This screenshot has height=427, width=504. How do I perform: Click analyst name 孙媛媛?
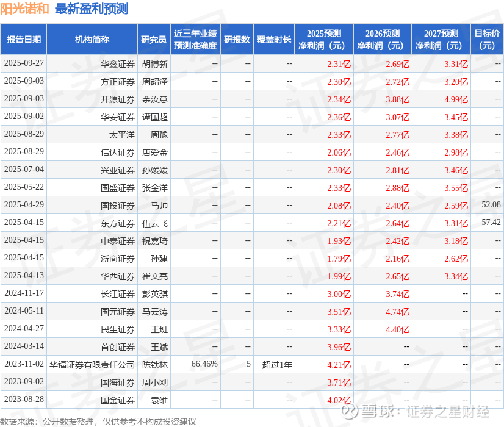click(x=155, y=170)
